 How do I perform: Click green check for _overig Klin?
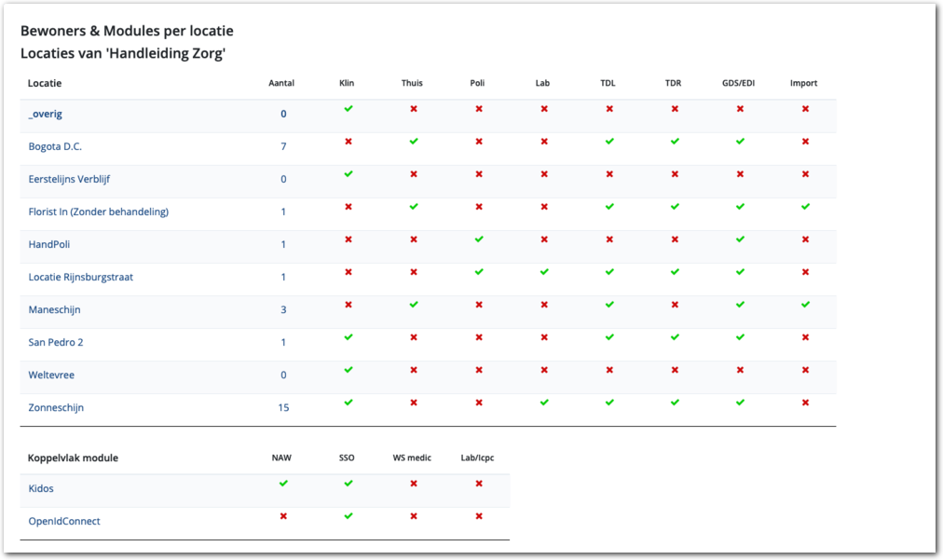[x=348, y=109]
